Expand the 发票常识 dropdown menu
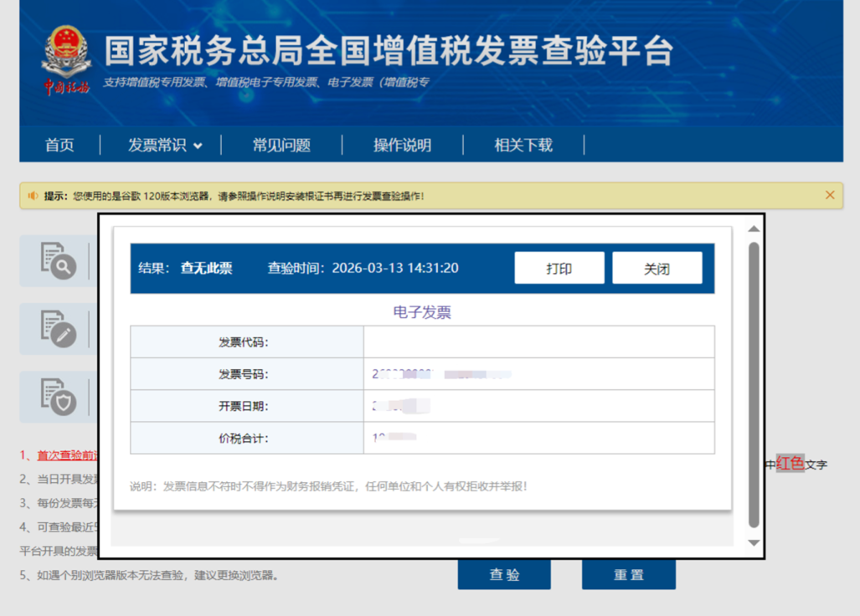860x616 pixels. [x=165, y=146]
